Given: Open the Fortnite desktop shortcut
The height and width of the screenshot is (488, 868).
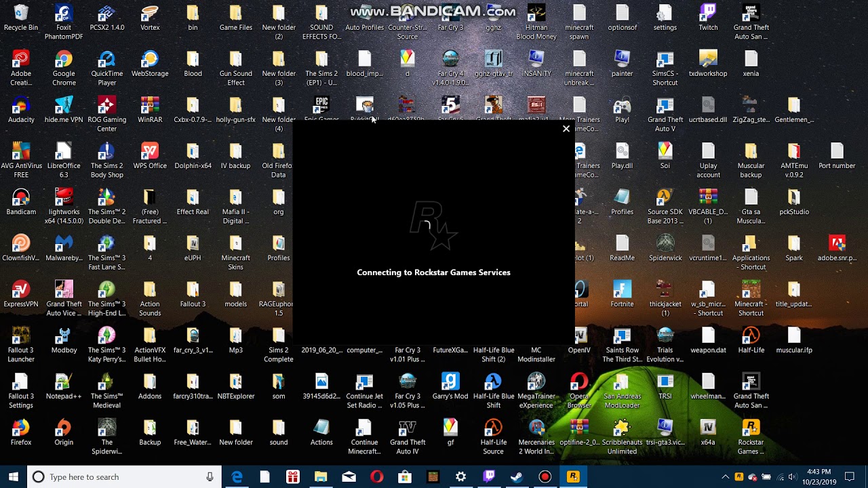Looking at the screenshot, I should tap(622, 295).
